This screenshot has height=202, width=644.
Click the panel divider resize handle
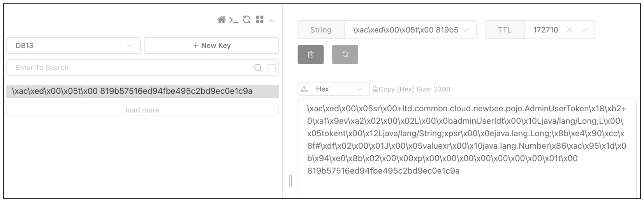point(290,181)
